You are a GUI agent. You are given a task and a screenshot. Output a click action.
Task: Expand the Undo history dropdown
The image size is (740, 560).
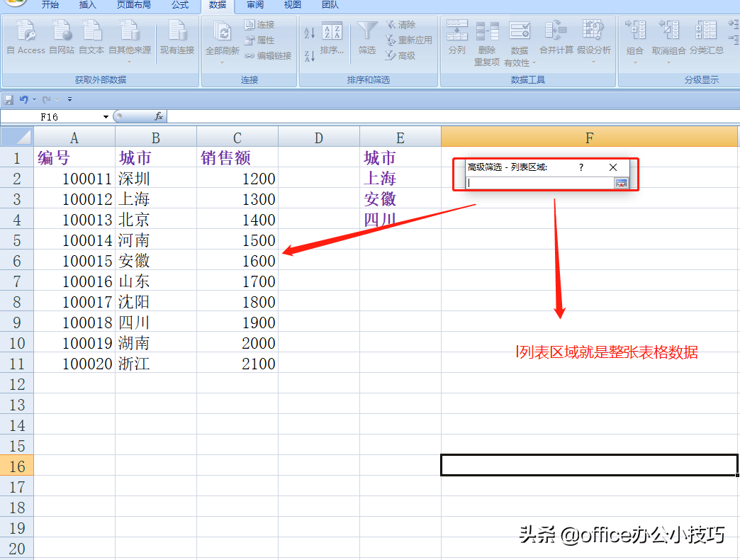tap(35, 99)
